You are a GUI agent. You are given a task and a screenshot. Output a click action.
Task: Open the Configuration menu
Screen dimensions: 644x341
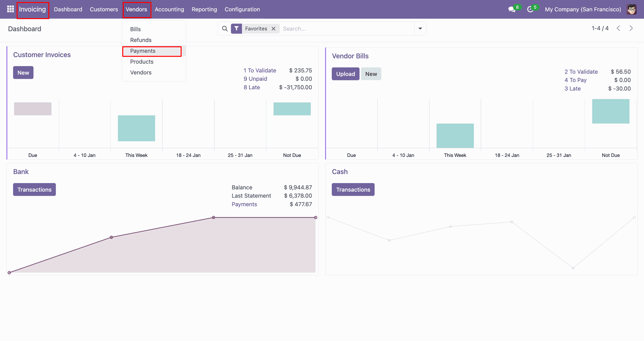pyautogui.click(x=242, y=9)
